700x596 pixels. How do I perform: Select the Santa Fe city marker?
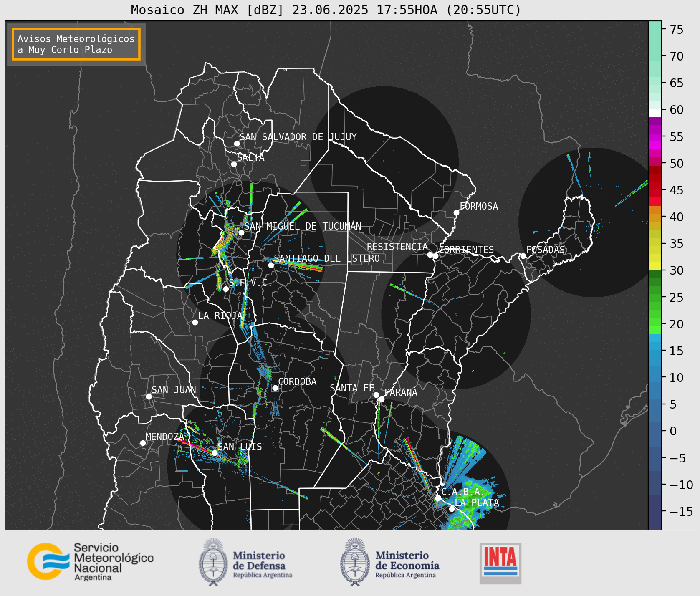(x=376, y=395)
